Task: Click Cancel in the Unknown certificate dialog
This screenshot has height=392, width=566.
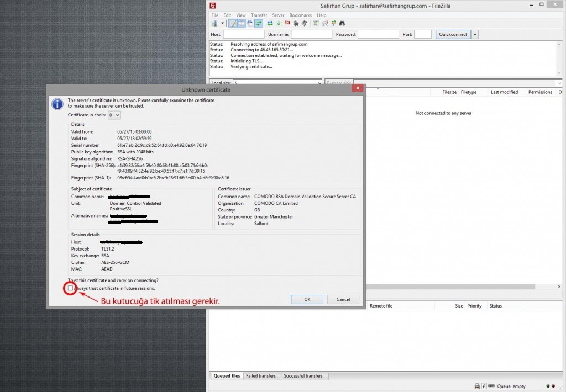Action: click(343, 299)
